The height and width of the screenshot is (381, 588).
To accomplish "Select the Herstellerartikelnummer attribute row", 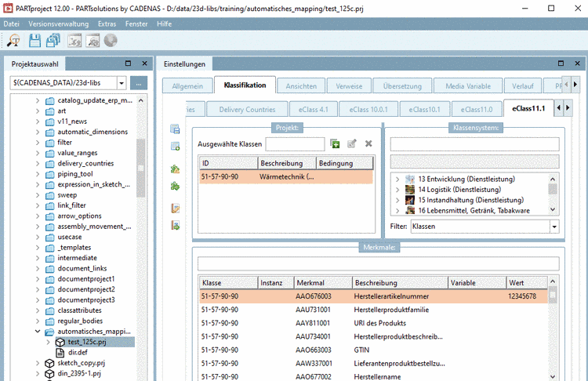I will tap(373, 296).
